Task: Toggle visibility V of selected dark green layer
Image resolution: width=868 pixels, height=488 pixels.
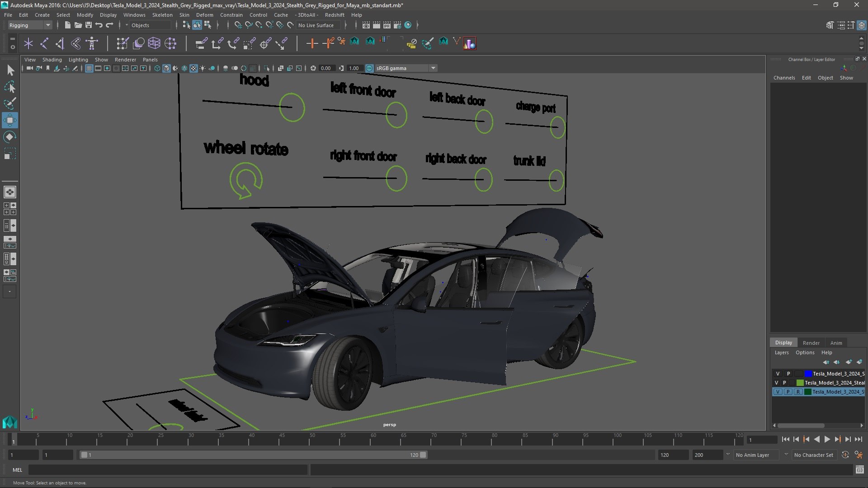Action: (778, 392)
